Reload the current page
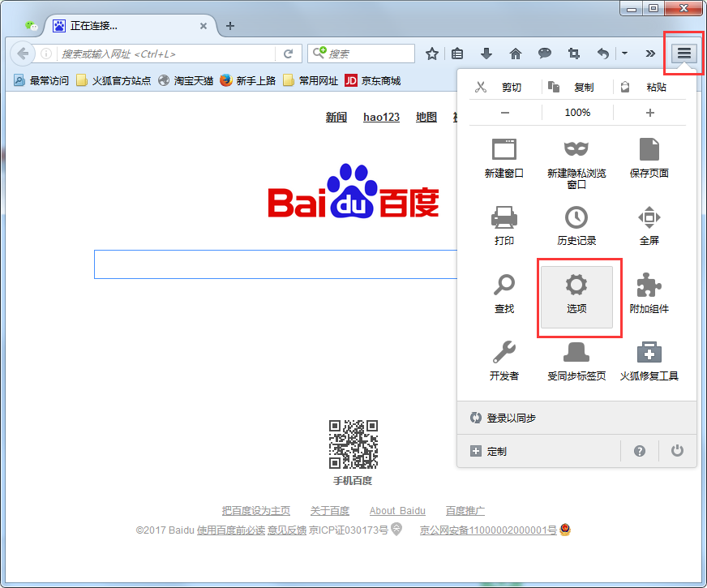Viewport: 707px width, 588px height. tap(288, 54)
